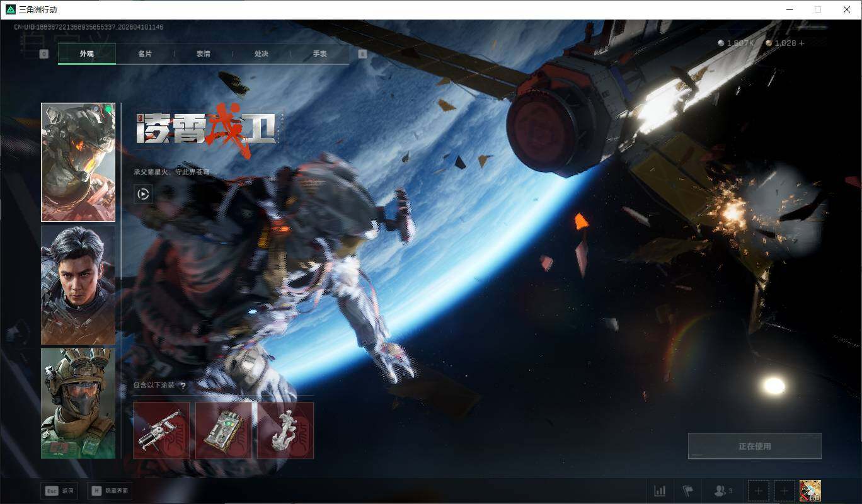Click the first empty squad slot plus
Image resolution: width=862 pixels, height=504 pixels.
tap(759, 491)
